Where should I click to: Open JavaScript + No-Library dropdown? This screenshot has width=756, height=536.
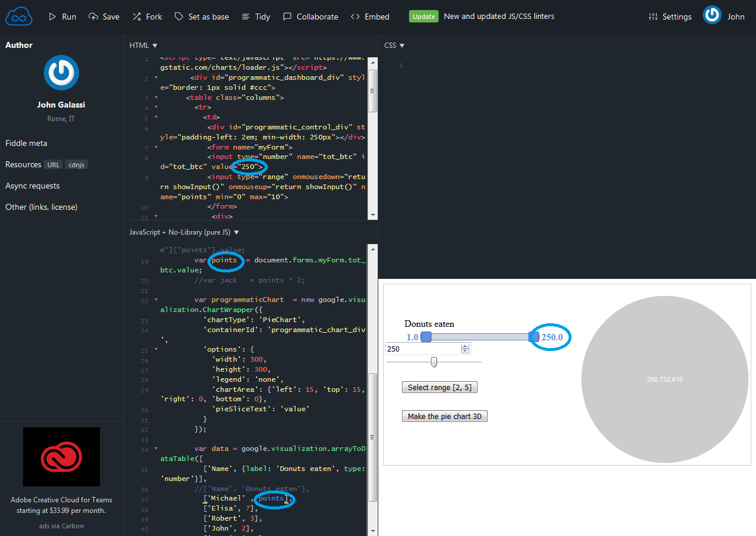pos(184,232)
